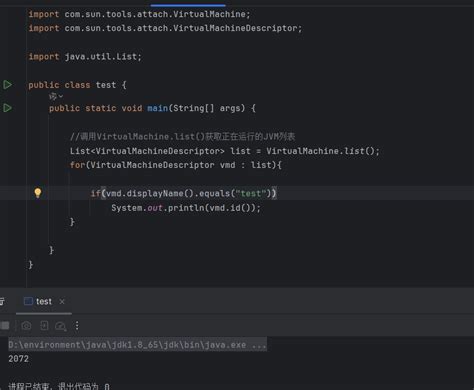Expand the author inlay dropdown above main
The width and height of the screenshot is (474, 390).
[56, 97]
